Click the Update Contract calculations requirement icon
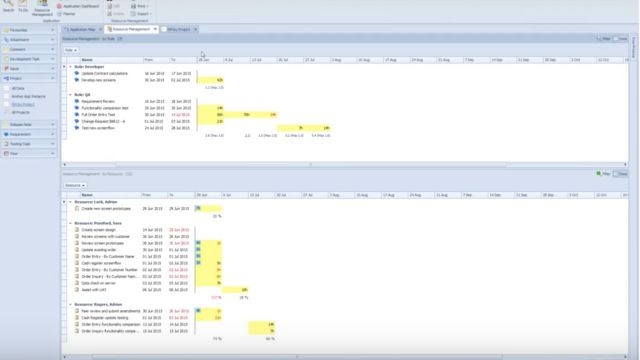 click(77, 73)
